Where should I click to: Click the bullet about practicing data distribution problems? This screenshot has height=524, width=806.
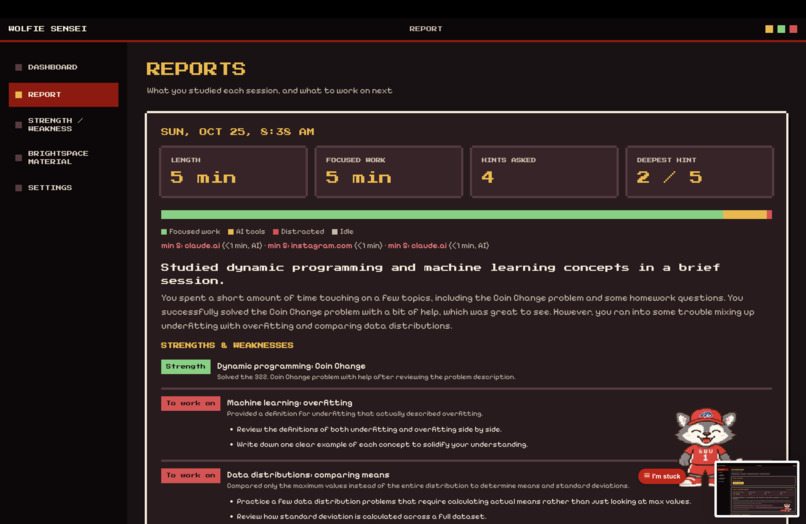pos(464,501)
